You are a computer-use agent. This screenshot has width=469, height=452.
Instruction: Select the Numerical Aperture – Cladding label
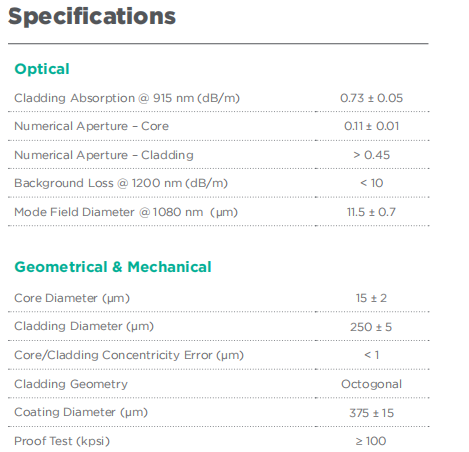point(104,155)
